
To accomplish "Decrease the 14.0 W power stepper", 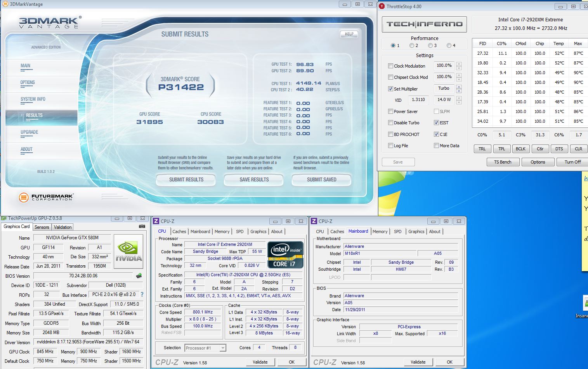I will (459, 102).
